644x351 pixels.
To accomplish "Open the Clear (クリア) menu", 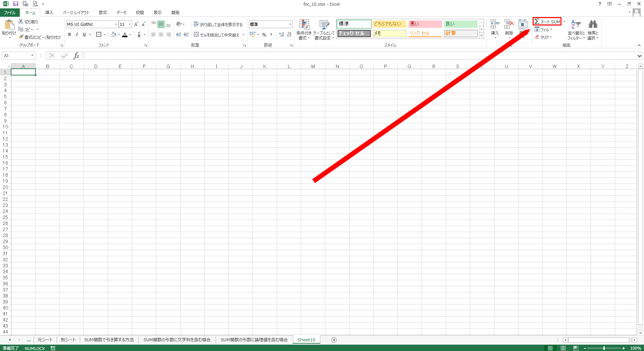I will coord(543,37).
